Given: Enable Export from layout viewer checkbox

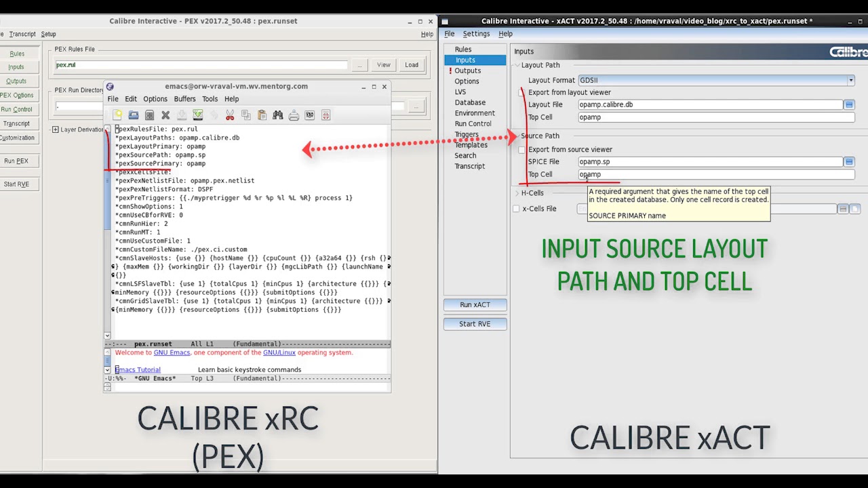Looking at the screenshot, I should (x=523, y=92).
